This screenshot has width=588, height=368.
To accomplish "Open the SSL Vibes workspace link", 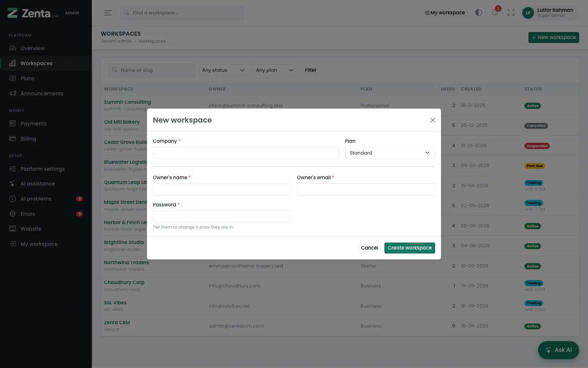I will pyautogui.click(x=115, y=303).
